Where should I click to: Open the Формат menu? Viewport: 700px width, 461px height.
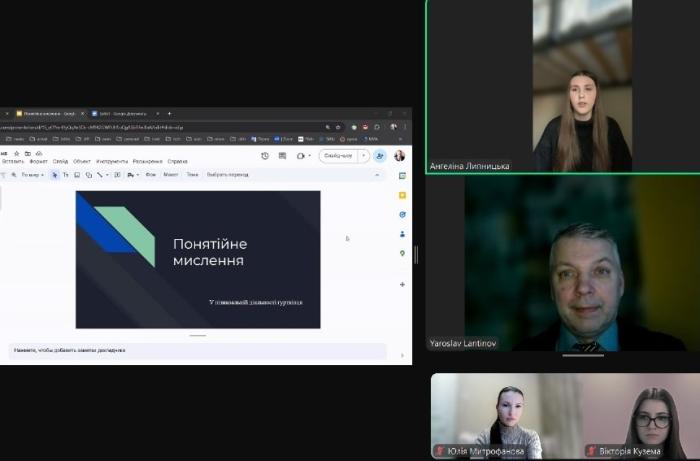pyautogui.click(x=38, y=161)
